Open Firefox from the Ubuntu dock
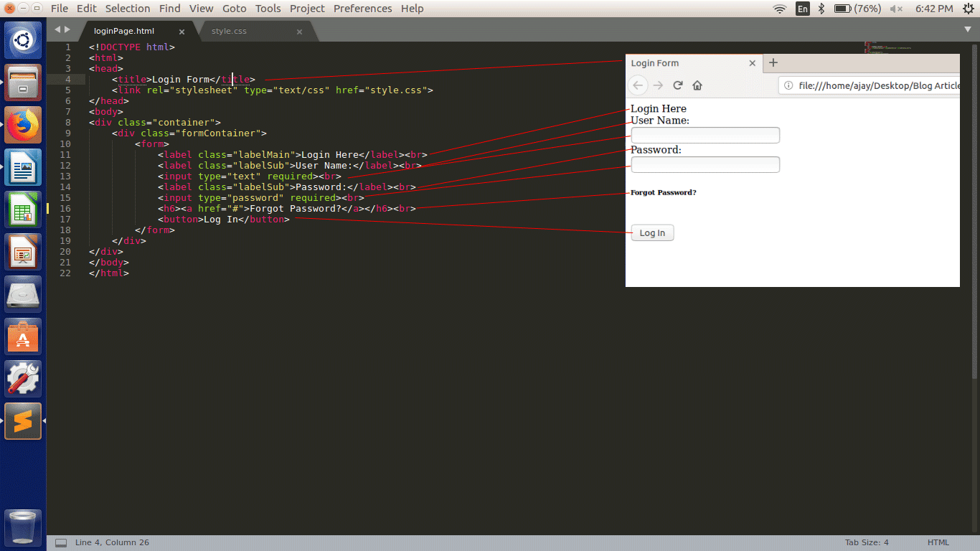 pos(23,124)
